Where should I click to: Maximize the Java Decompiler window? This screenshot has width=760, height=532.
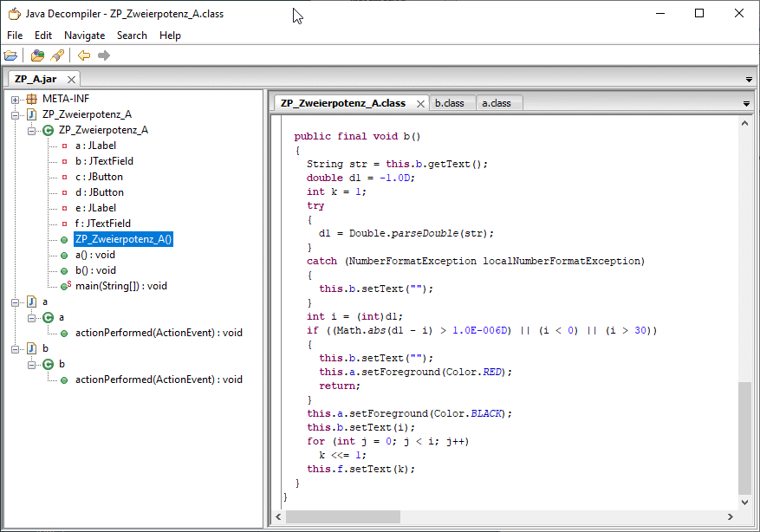pos(699,14)
